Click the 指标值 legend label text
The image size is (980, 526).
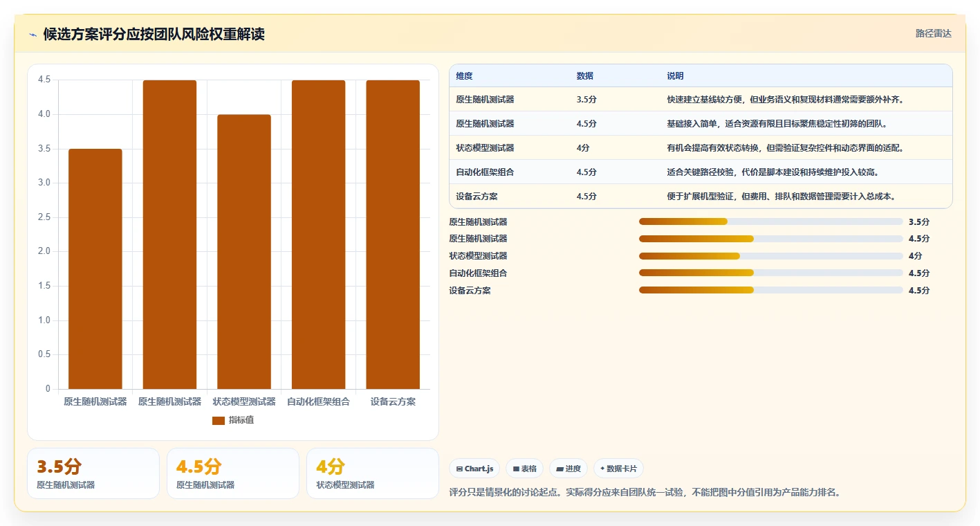(241, 420)
